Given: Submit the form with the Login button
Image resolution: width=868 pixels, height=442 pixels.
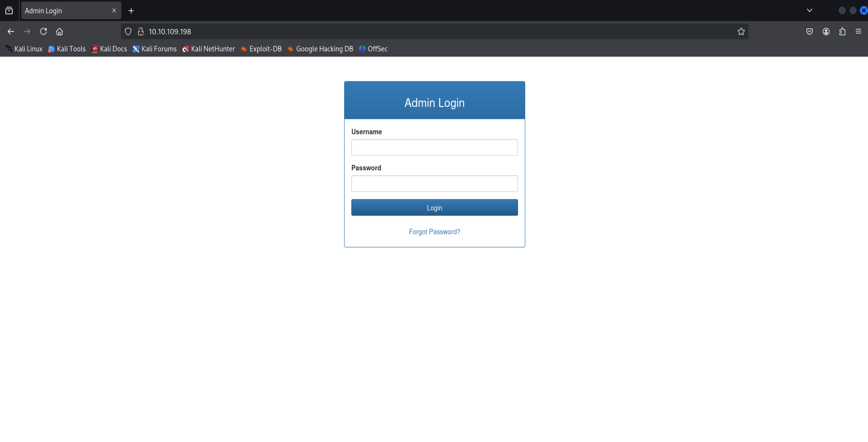Looking at the screenshot, I should pos(435,207).
